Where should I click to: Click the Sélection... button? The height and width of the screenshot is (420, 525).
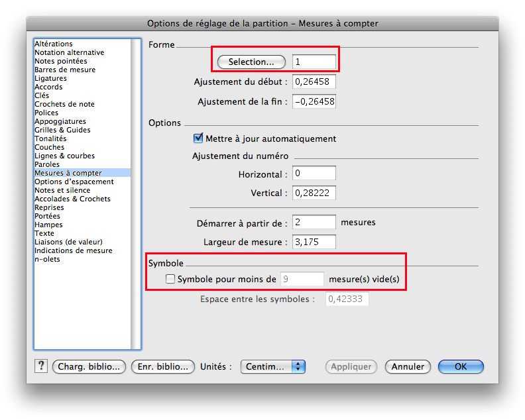click(x=251, y=62)
